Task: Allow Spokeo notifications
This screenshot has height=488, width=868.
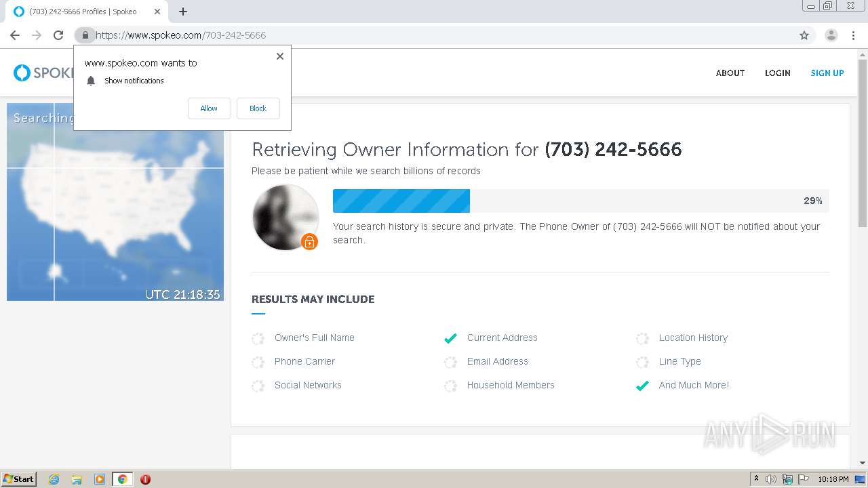Action: click(209, 108)
